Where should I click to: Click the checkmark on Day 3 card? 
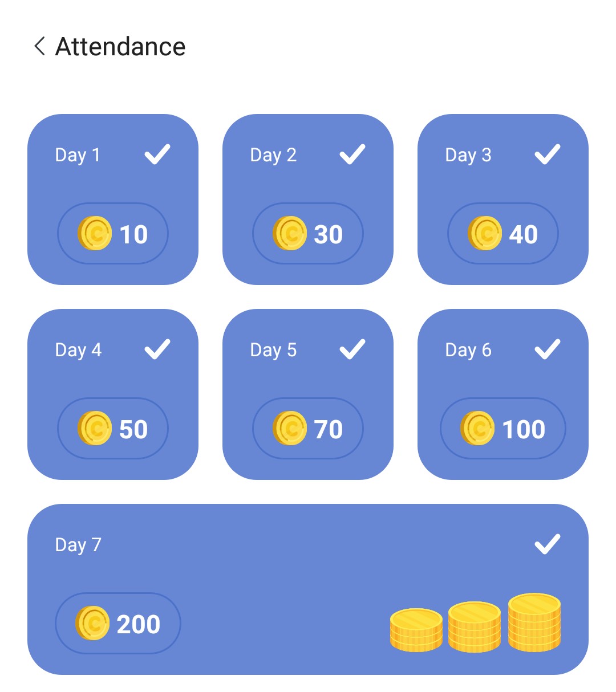[x=547, y=154]
